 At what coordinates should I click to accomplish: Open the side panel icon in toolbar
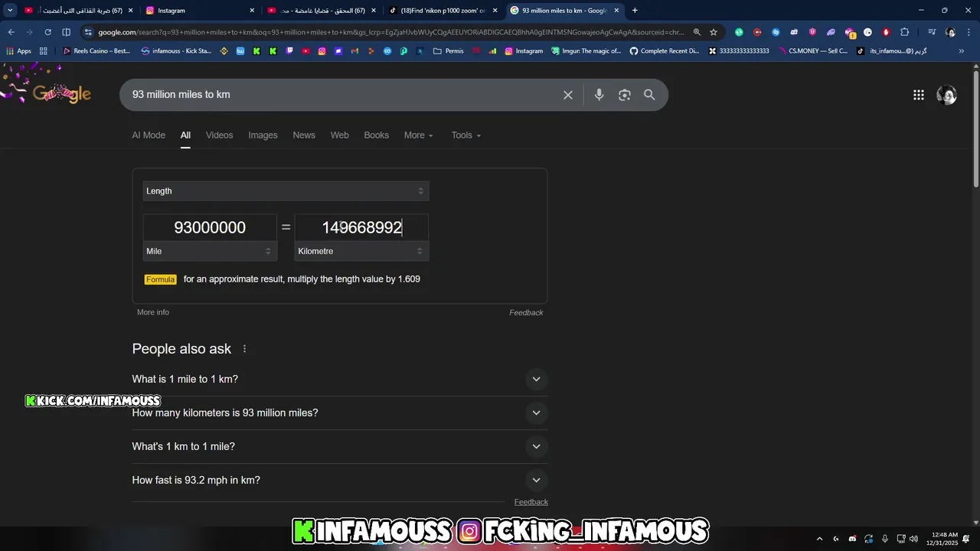pyautogui.click(x=66, y=32)
